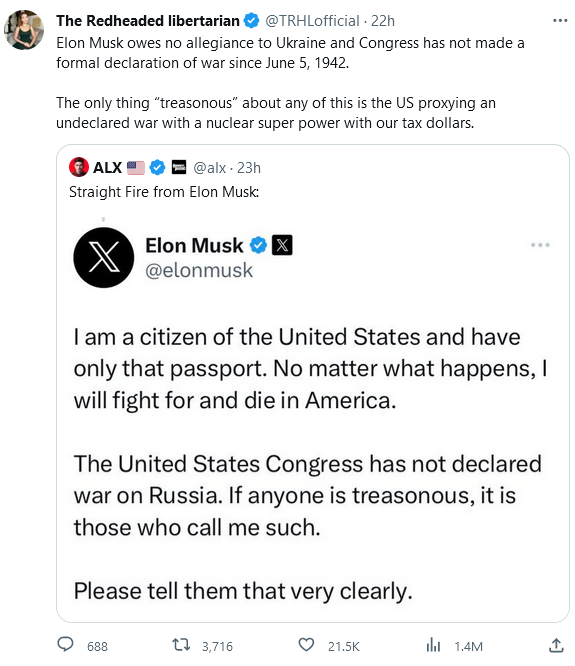Click the @TRHLofficial handle
This screenshot has width=575, height=666.
[x=313, y=20]
